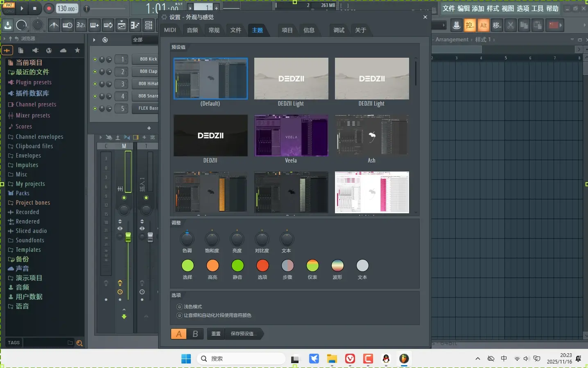The height and width of the screenshot is (368, 588).
Task: Enable 让音频和自动化片段使用音符颜色 option
Action: click(x=179, y=315)
